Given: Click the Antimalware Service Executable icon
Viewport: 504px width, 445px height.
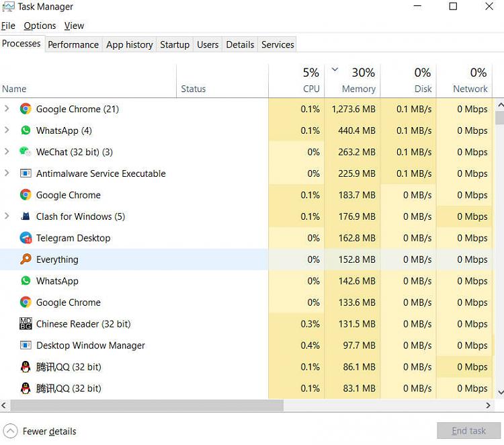Looking at the screenshot, I should (26, 173).
